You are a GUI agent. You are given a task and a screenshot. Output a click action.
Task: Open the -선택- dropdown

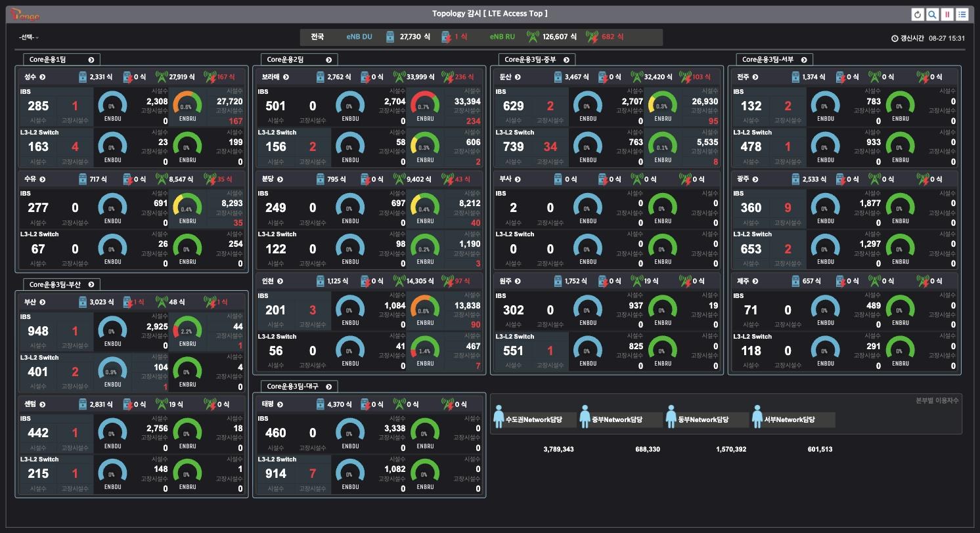pyautogui.click(x=29, y=38)
